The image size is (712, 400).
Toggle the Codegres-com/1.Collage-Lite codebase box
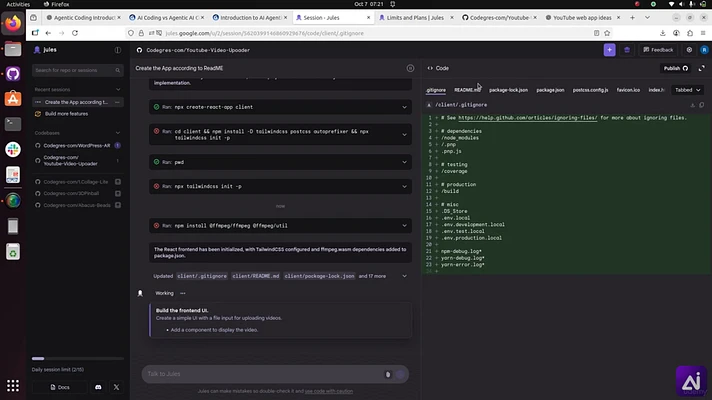(118, 182)
